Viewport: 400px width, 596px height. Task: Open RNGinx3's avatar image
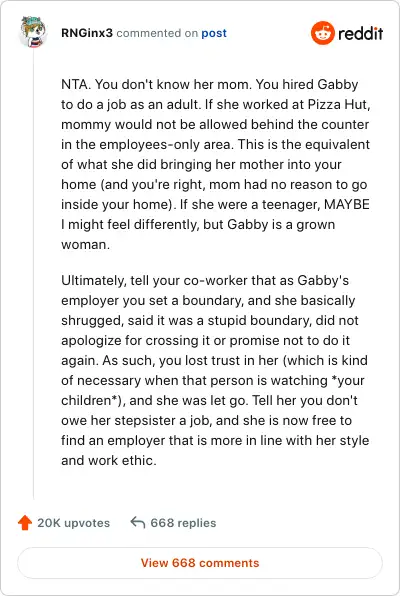coord(33,32)
